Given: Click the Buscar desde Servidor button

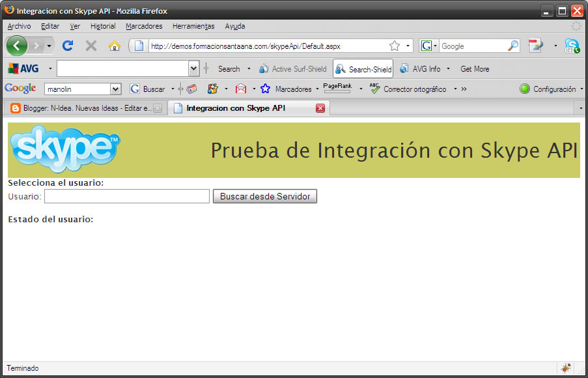Looking at the screenshot, I should pyautogui.click(x=265, y=196).
